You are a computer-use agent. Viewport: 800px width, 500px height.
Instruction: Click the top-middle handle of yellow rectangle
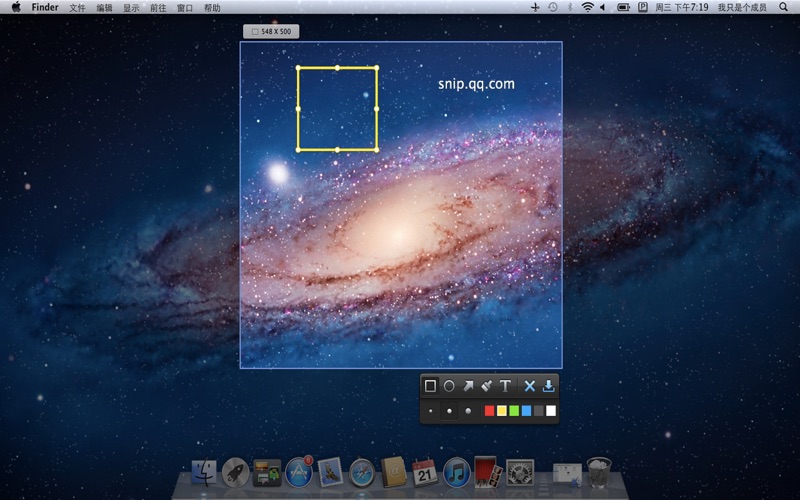[337, 67]
